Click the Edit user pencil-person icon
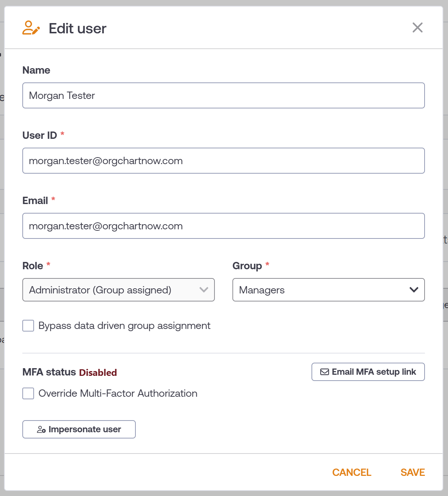The image size is (448, 496). coord(31,28)
